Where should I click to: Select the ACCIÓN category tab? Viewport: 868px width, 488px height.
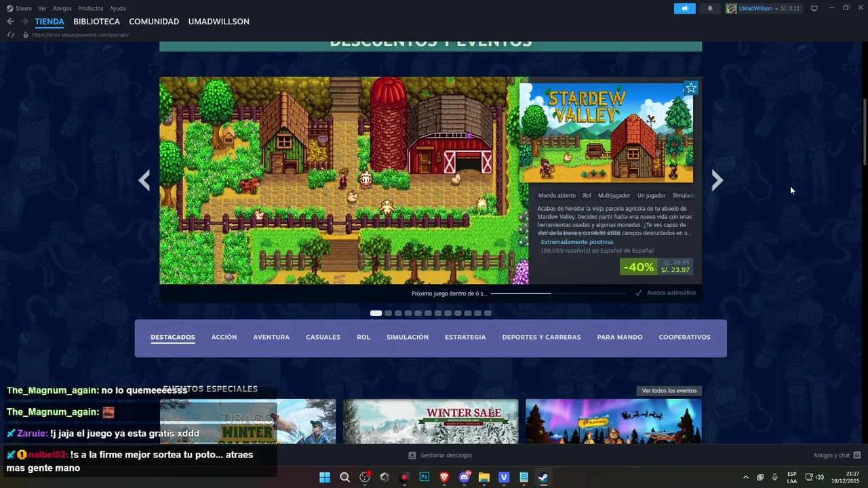pos(224,337)
